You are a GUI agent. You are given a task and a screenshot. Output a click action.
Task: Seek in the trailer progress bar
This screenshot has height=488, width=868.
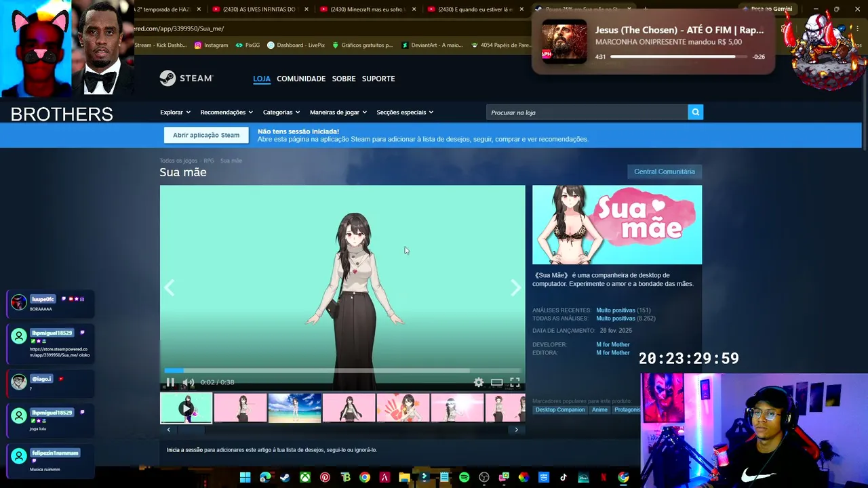click(x=342, y=371)
